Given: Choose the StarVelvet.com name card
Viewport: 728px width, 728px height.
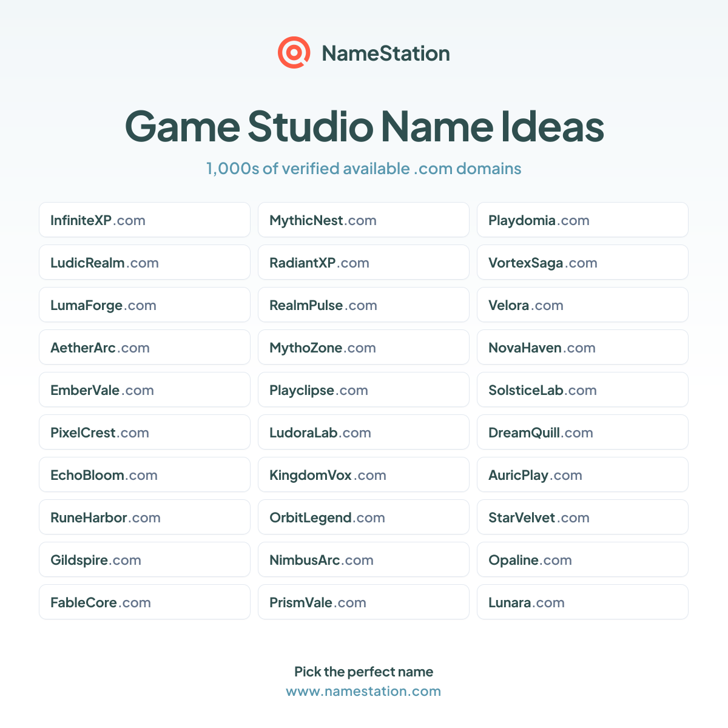Looking at the screenshot, I should tap(583, 517).
